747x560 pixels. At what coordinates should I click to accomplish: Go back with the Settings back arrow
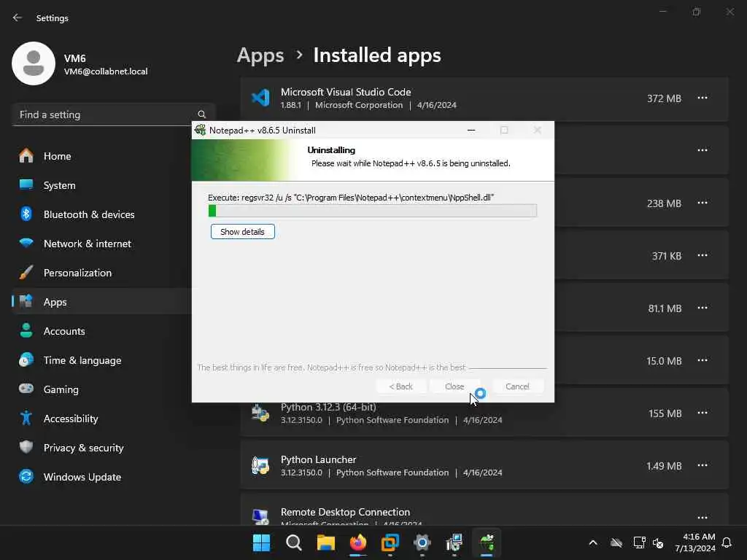point(18,17)
